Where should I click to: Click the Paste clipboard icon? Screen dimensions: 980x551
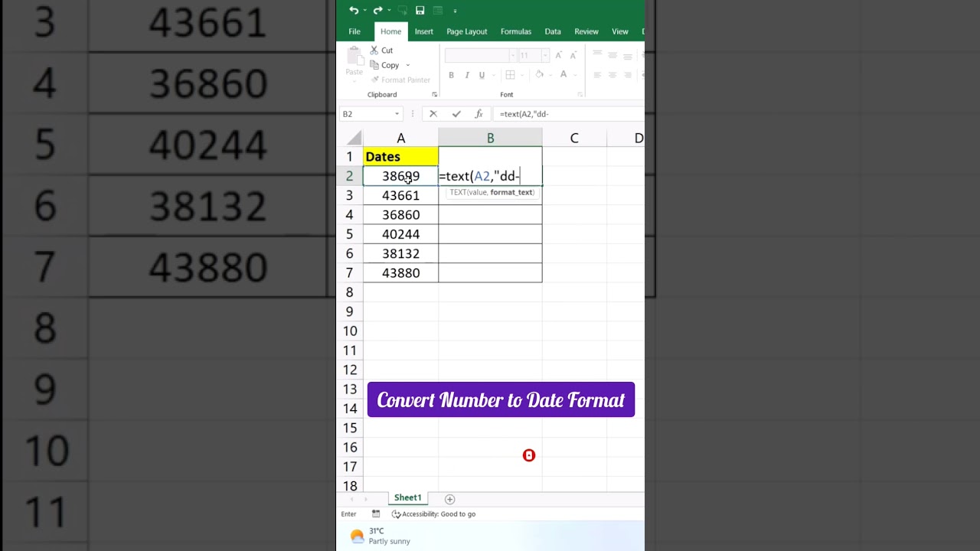354,55
